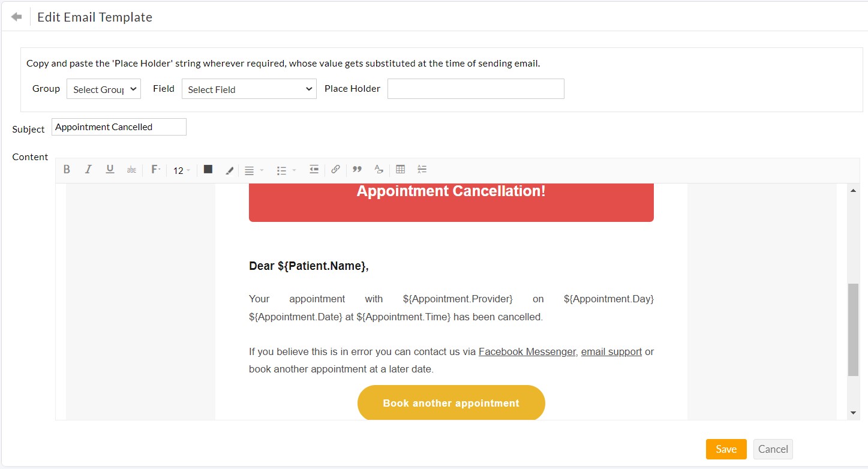The height and width of the screenshot is (469, 868).
Task: Toggle bold formatting in the editor toolbar
Action: [x=67, y=169]
